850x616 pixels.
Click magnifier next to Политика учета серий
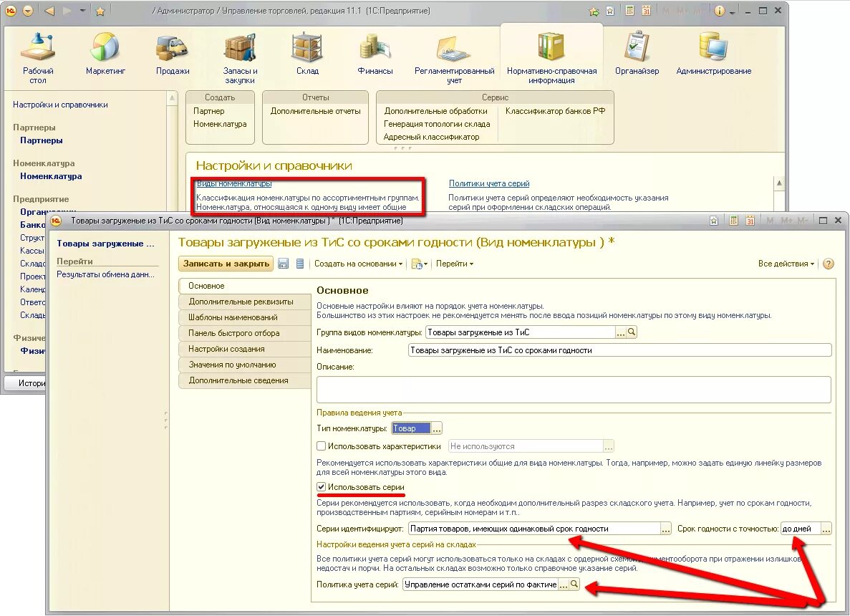point(574,584)
